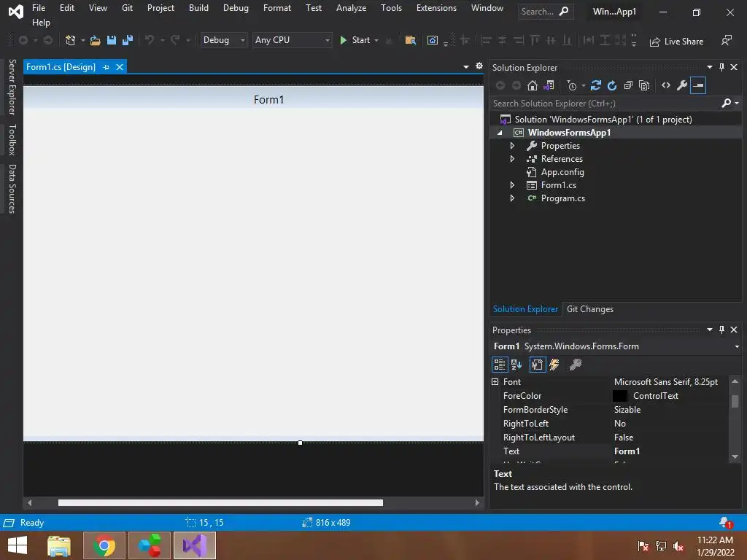
Task: Click the Refresh icon in Solution Explorer
Action: pos(612,86)
